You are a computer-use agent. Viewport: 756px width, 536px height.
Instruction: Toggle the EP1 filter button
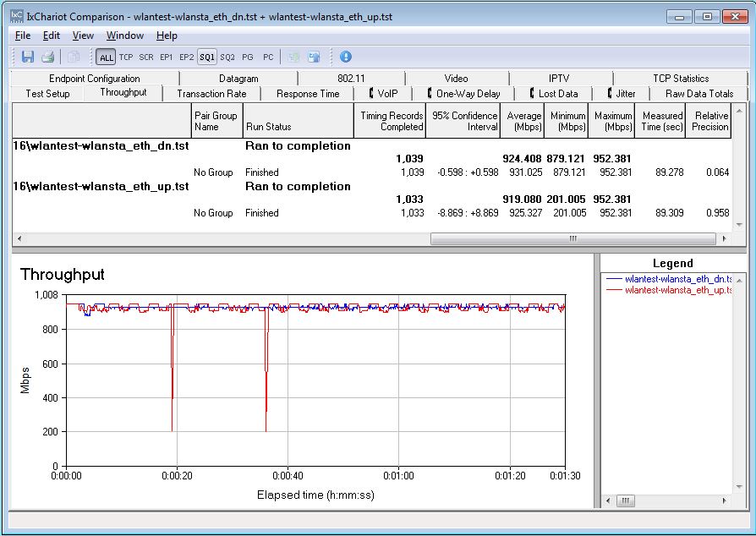167,57
